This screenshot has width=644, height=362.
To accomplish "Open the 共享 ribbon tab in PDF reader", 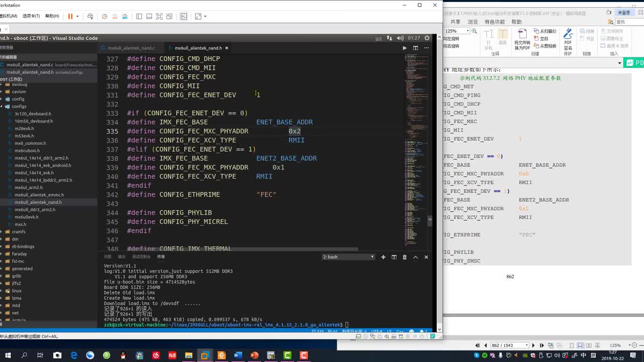I will coord(455,22).
